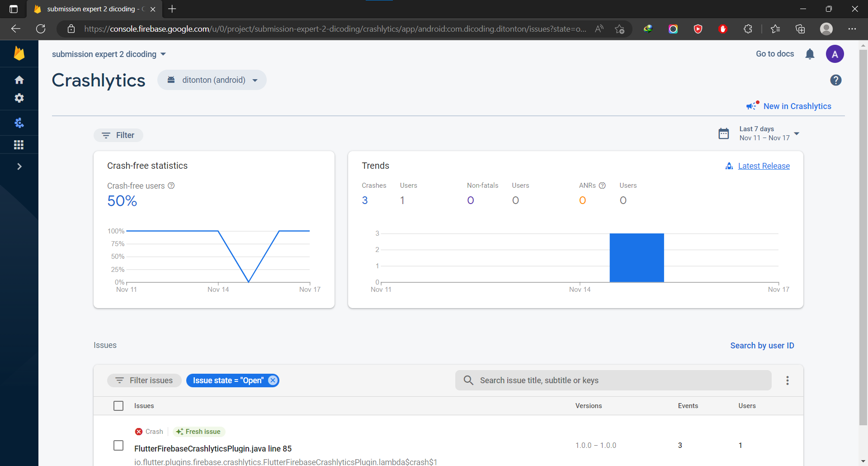This screenshot has width=868, height=466.
Task: Click the search magnifier in issues search bar
Action: point(468,380)
